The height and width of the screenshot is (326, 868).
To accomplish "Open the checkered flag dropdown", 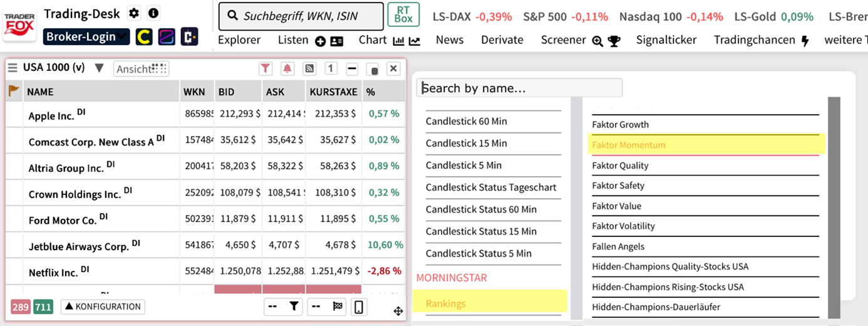I will click(x=327, y=307).
